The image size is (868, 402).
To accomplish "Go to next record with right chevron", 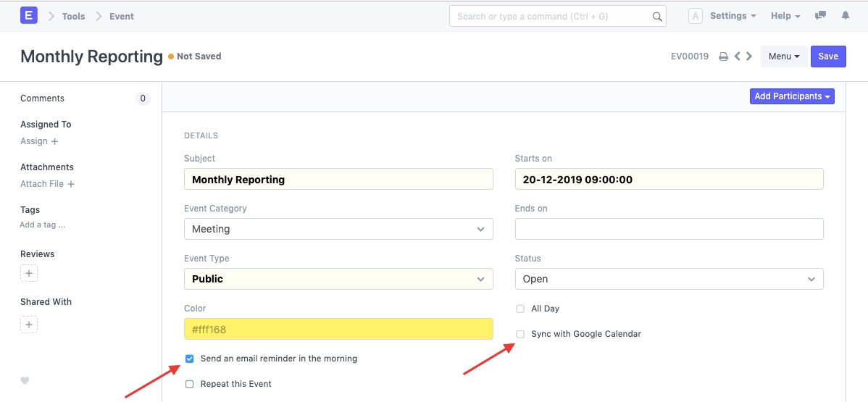I will tap(749, 56).
